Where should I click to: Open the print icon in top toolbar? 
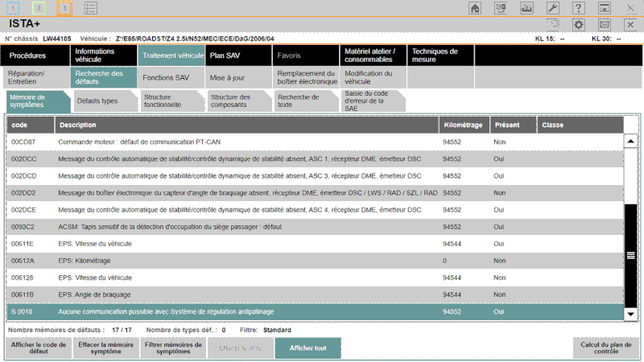pos(526,8)
